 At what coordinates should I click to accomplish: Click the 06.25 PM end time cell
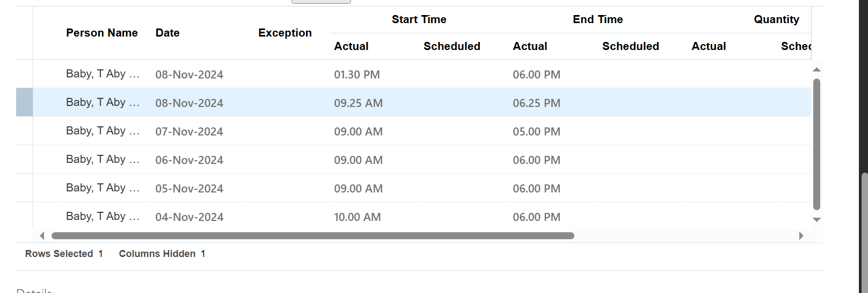point(537,103)
